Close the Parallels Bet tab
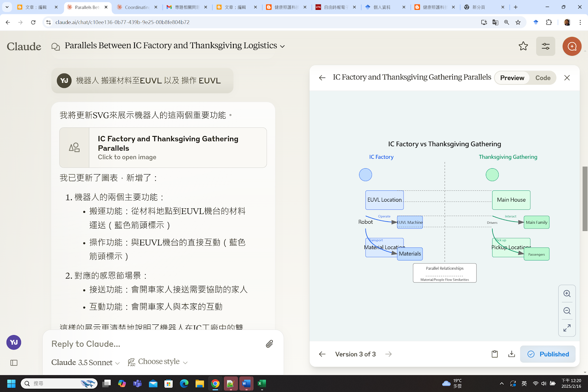 106,7
